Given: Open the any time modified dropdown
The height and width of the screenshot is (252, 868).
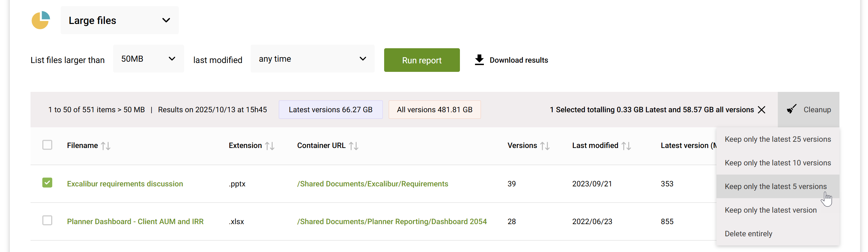Looking at the screenshot, I should tap(312, 59).
